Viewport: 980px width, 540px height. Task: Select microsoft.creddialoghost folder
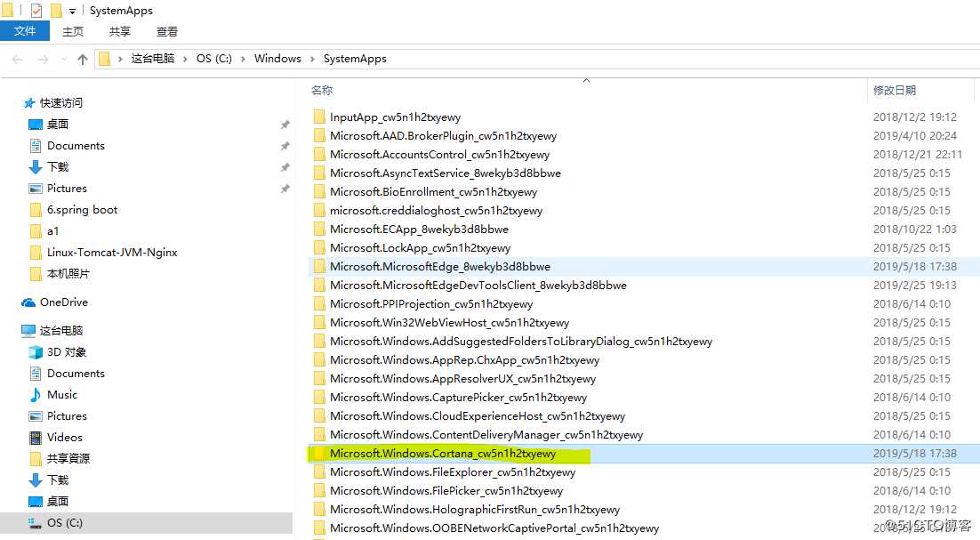tap(436, 211)
